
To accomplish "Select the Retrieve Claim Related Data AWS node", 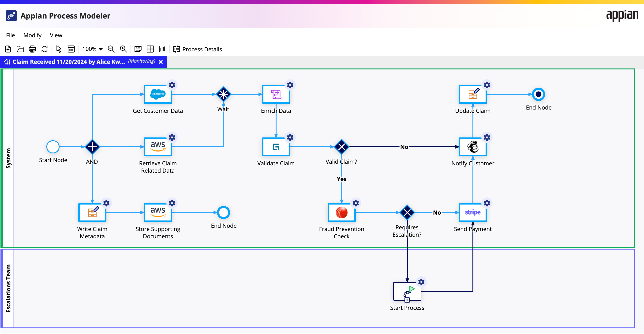I will pyautogui.click(x=158, y=147).
